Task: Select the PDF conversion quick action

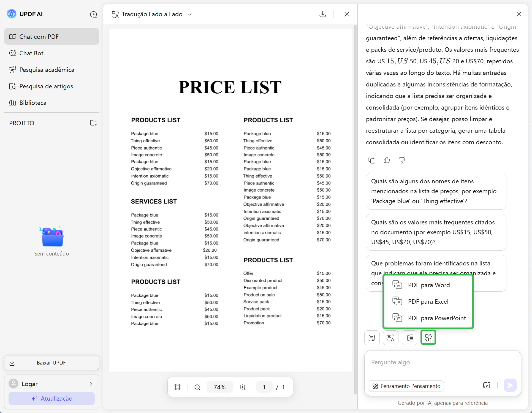Action: click(428, 337)
